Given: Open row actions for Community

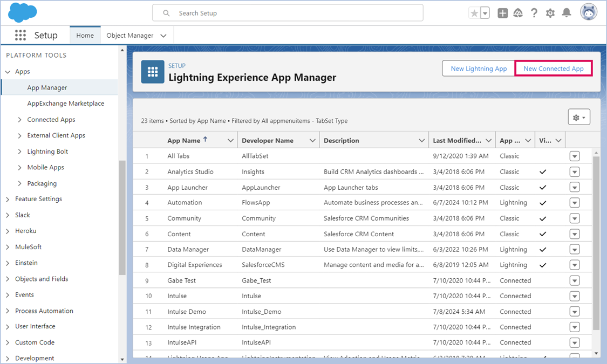Looking at the screenshot, I should [575, 218].
